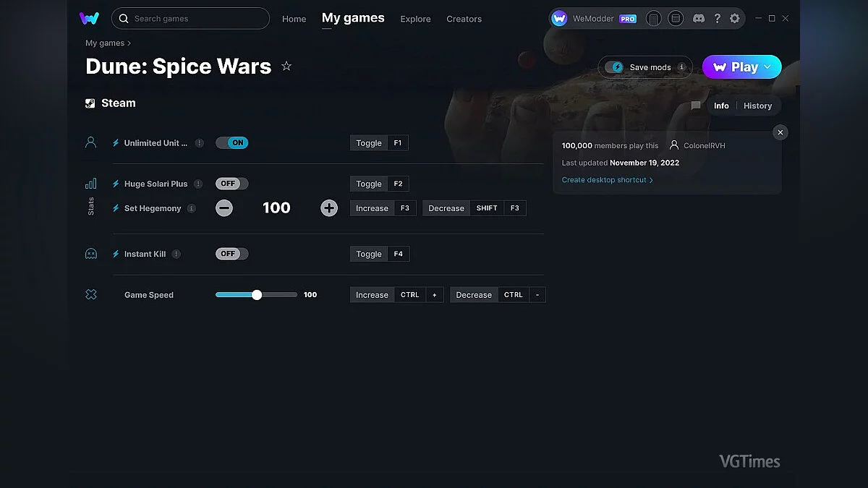Image resolution: width=868 pixels, height=488 pixels.
Task: Expand the My games breadcrumb chevron
Action: pos(129,43)
